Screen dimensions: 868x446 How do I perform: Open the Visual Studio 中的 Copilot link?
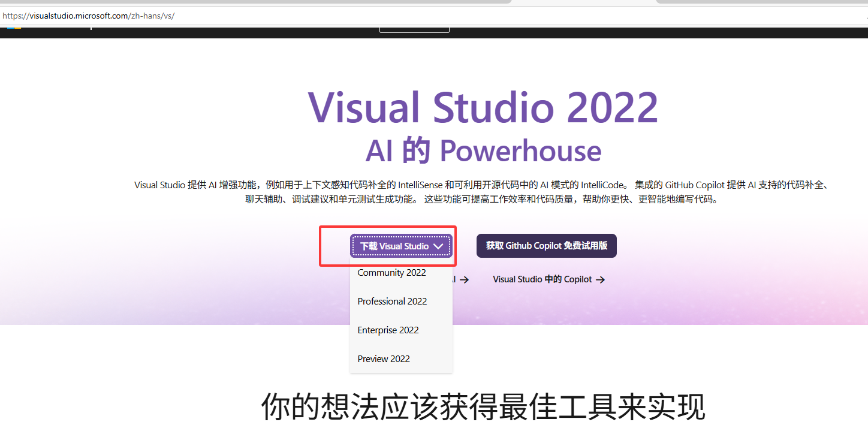(x=548, y=279)
